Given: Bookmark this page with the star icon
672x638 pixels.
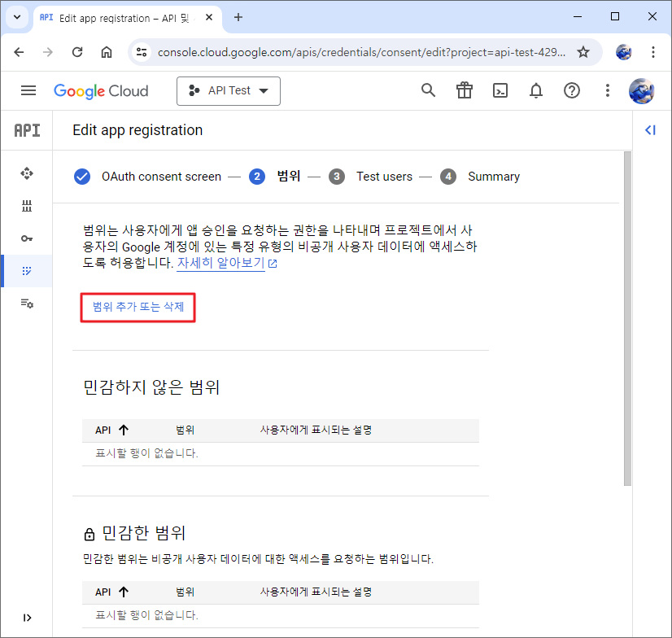Looking at the screenshot, I should pos(583,52).
